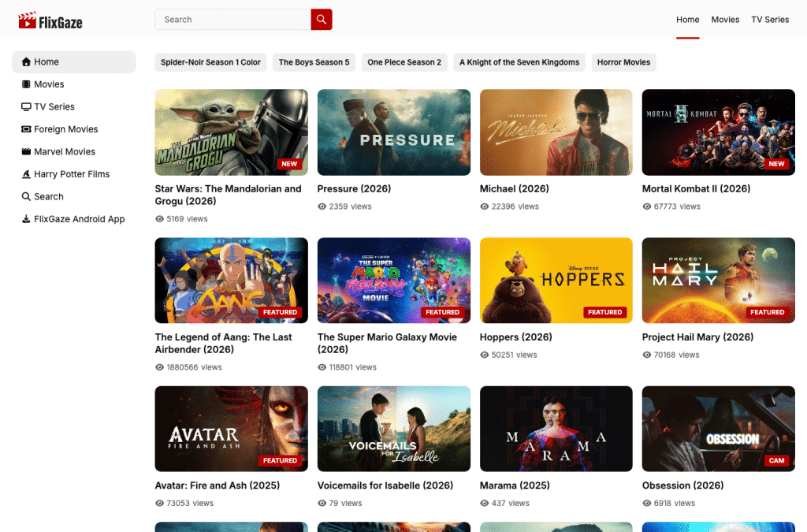
Task: Open the Pressure (2026) title link
Action: [x=354, y=189]
